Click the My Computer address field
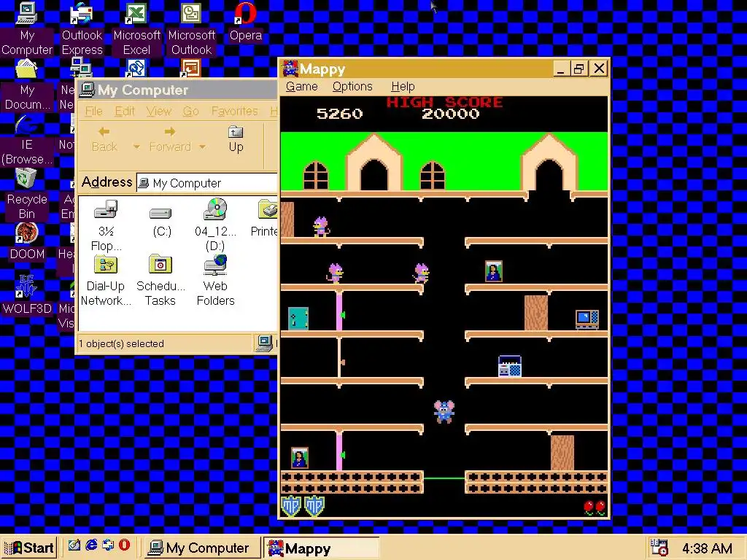Image resolution: width=747 pixels, height=560 pixels. 206,183
